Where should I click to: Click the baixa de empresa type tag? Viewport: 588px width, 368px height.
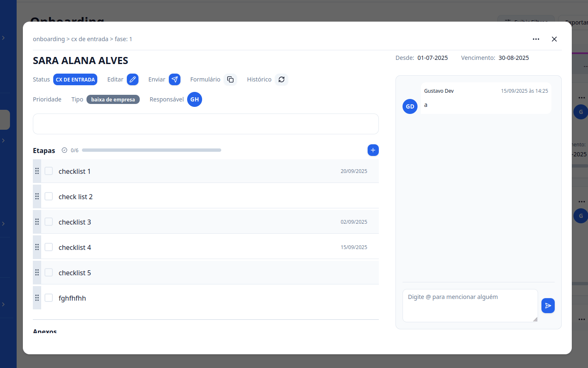(x=113, y=99)
